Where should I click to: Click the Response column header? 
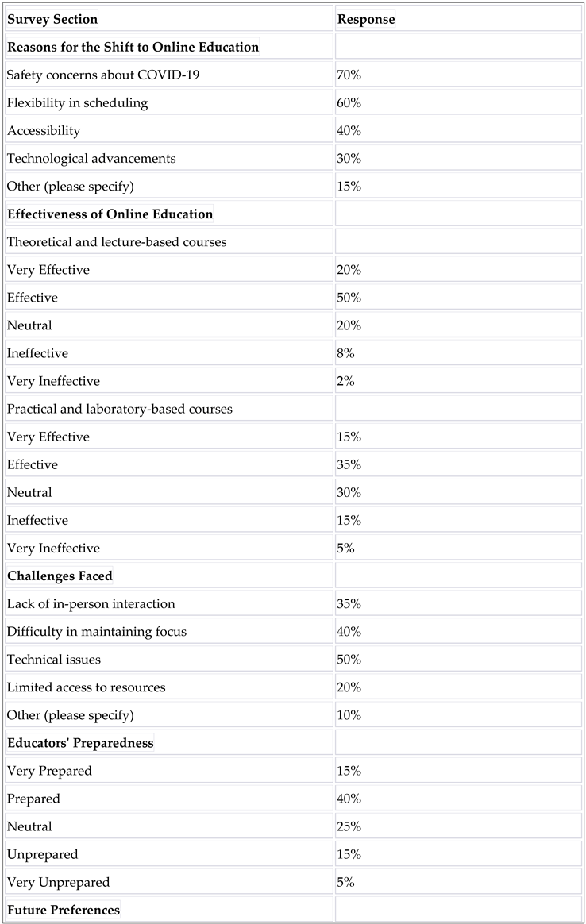(x=366, y=19)
